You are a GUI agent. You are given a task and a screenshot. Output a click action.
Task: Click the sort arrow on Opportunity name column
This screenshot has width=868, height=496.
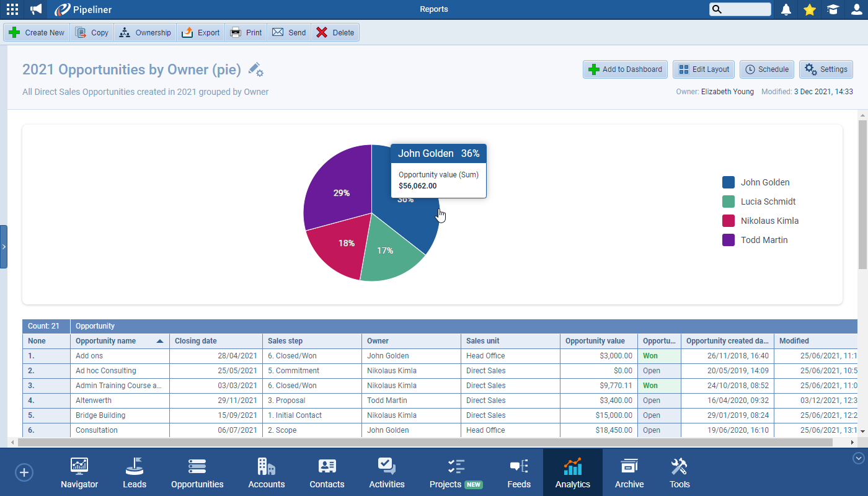tap(159, 340)
